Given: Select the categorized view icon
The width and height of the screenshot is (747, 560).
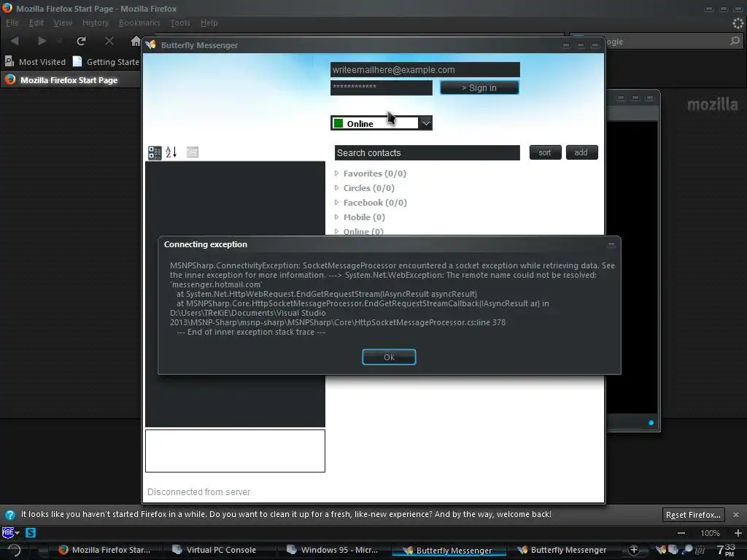Looking at the screenshot, I should (155, 152).
